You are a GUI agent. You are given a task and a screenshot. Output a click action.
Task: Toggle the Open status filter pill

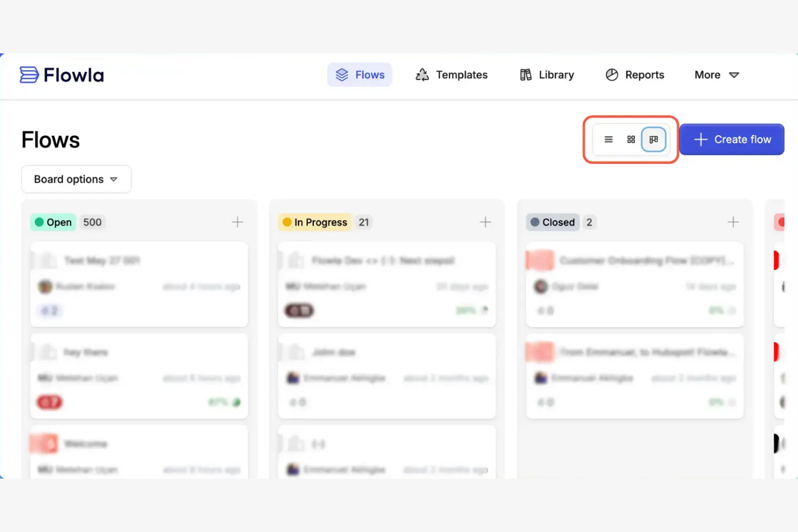coord(52,222)
